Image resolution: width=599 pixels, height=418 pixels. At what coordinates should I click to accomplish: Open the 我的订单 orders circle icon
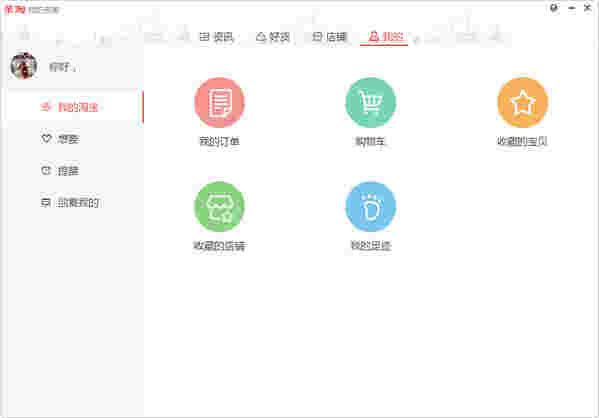coord(219,102)
